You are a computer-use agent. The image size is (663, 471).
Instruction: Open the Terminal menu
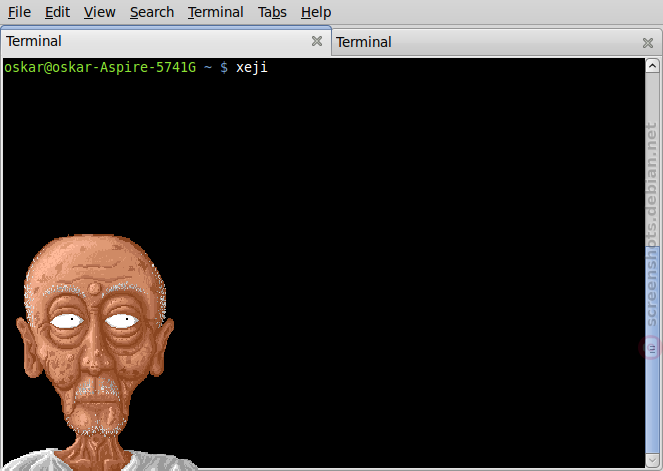(216, 12)
